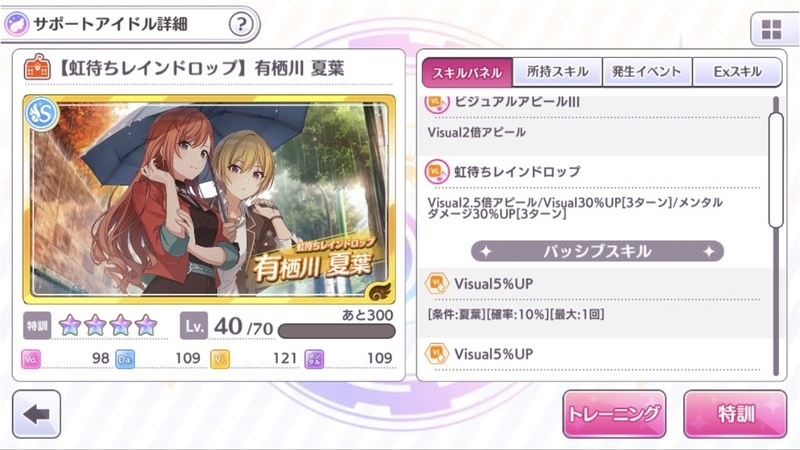Open the help question mark icon
Screen dimensions: 800x450
click(241, 24)
